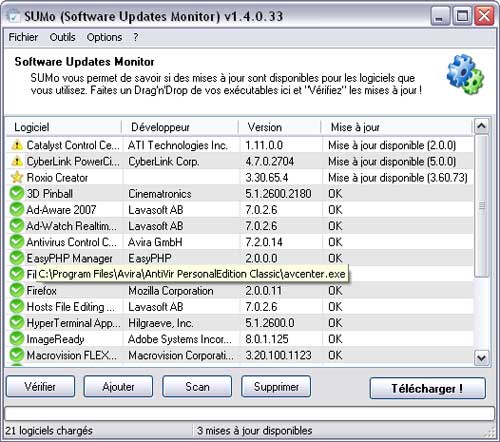
Task: Sort by the Version column header
Action: tap(280, 127)
